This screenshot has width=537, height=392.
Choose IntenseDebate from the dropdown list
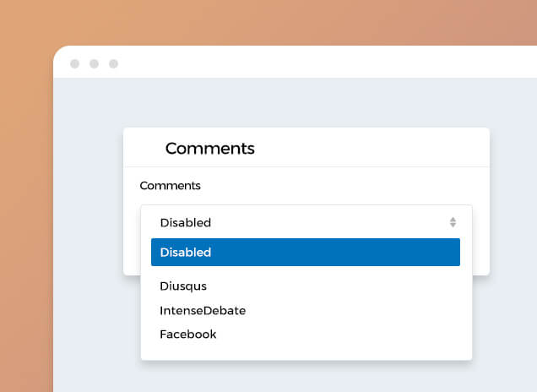pos(203,310)
